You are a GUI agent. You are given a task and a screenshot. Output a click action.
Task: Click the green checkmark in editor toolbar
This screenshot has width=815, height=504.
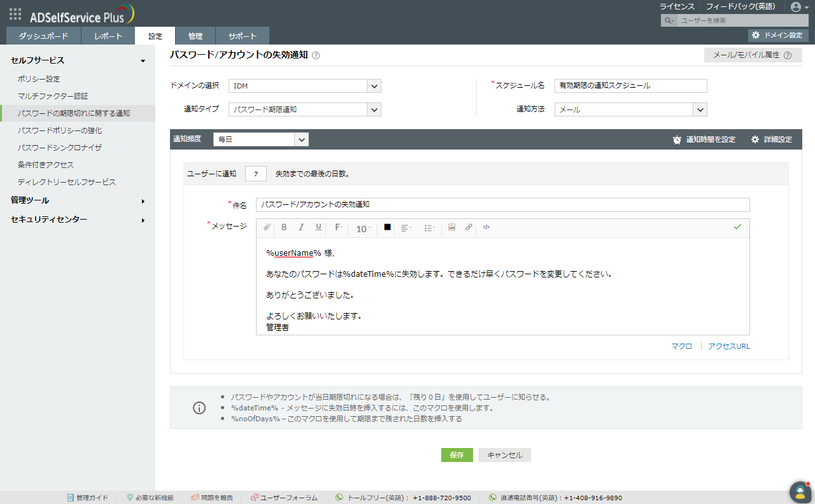[x=737, y=227]
